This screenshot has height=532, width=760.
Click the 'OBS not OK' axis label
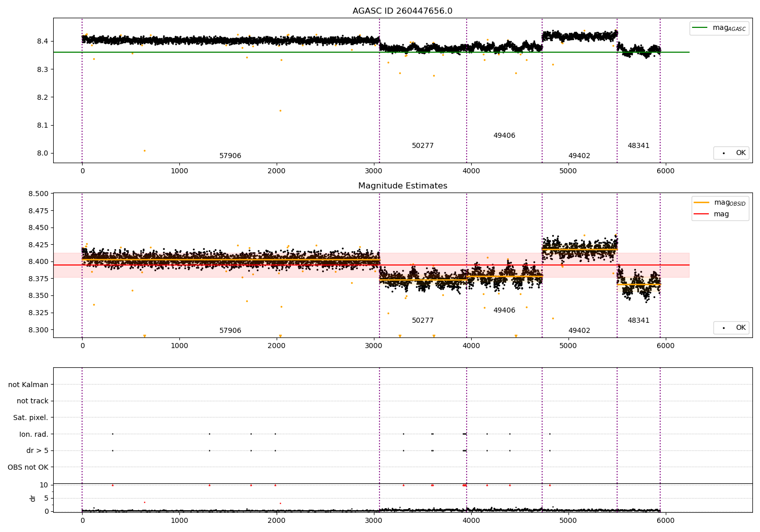click(x=28, y=467)
